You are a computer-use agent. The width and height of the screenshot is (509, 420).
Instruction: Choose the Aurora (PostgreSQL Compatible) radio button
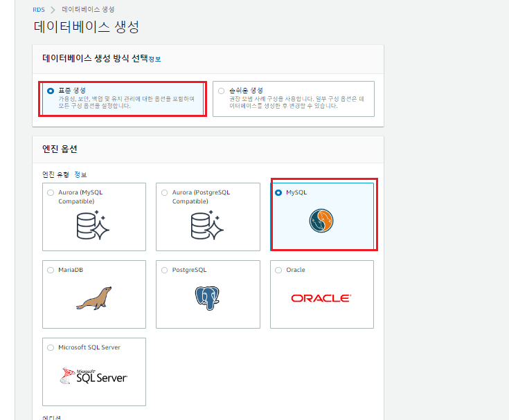tap(165, 192)
